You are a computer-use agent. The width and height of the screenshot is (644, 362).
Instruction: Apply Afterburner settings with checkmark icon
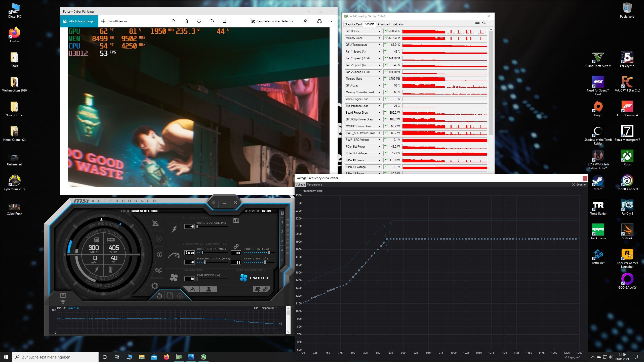point(180,296)
